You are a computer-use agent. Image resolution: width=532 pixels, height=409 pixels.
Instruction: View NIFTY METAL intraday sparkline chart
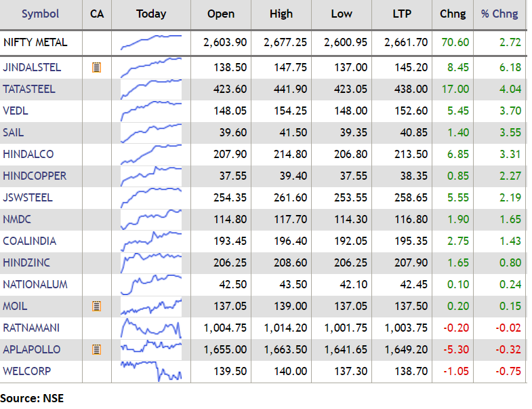pos(151,42)
